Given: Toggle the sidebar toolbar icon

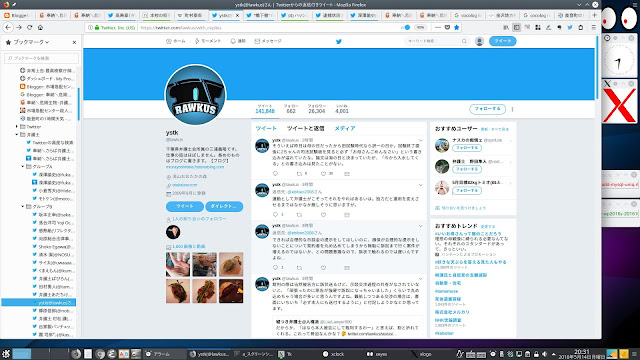Looking at the screenshot, I should [x=516, y=27].
